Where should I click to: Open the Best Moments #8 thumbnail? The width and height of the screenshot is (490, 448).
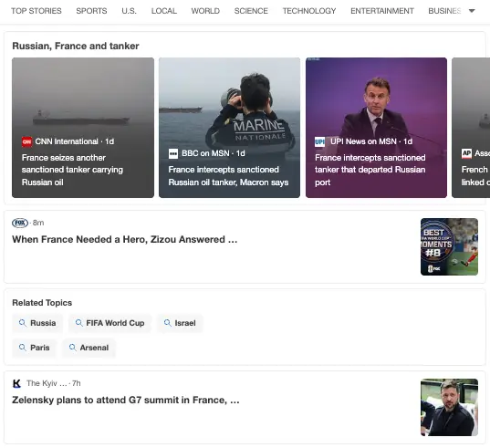coord(449,246)
